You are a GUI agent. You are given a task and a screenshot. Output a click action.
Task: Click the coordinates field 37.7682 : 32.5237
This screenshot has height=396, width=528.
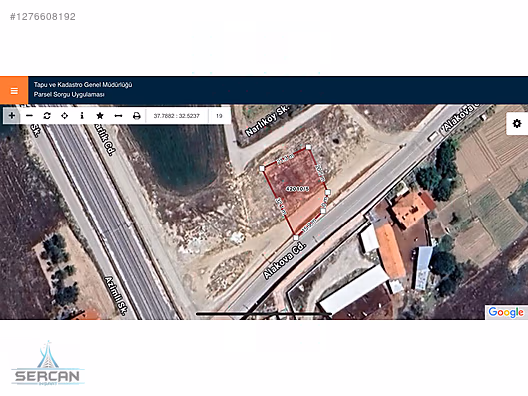click(177, 116)
